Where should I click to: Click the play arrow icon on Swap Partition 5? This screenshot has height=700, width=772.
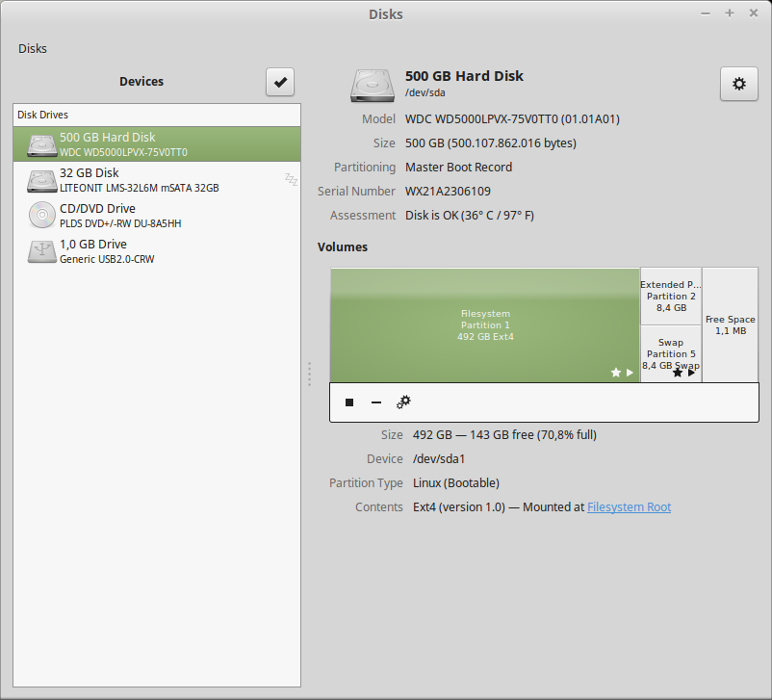(x=692, y=373)
